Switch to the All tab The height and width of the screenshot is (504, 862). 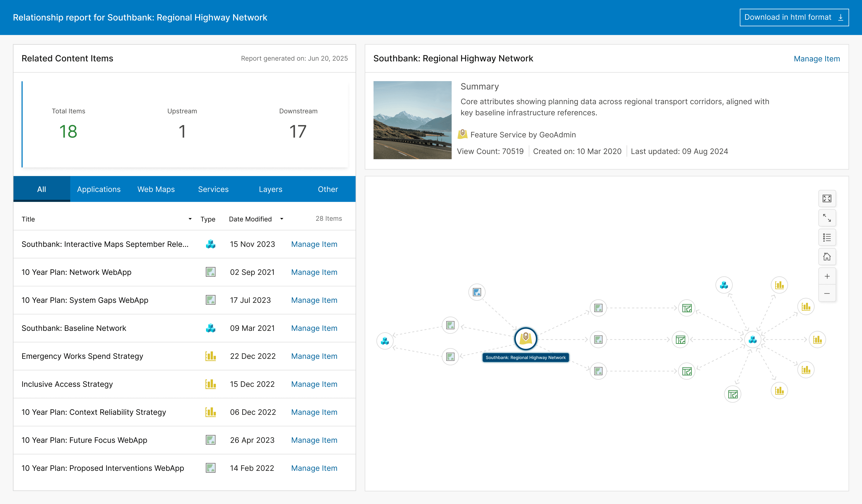[42, 189]
